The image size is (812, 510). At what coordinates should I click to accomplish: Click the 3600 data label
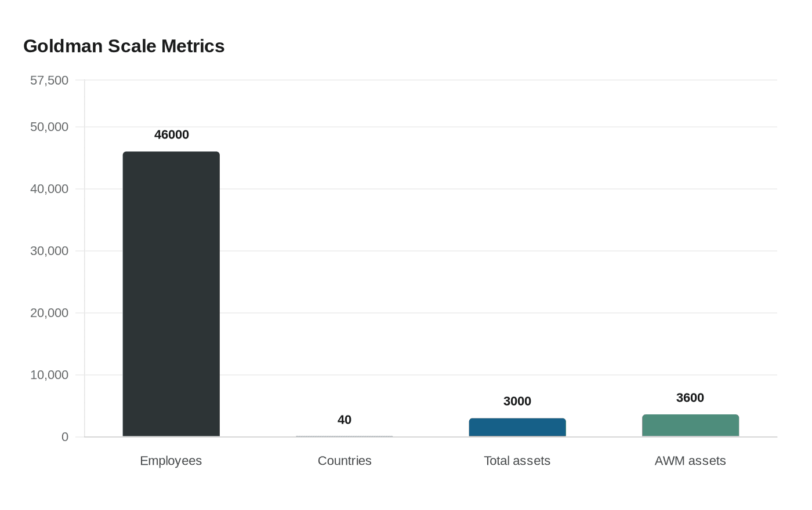coord(690,398)
